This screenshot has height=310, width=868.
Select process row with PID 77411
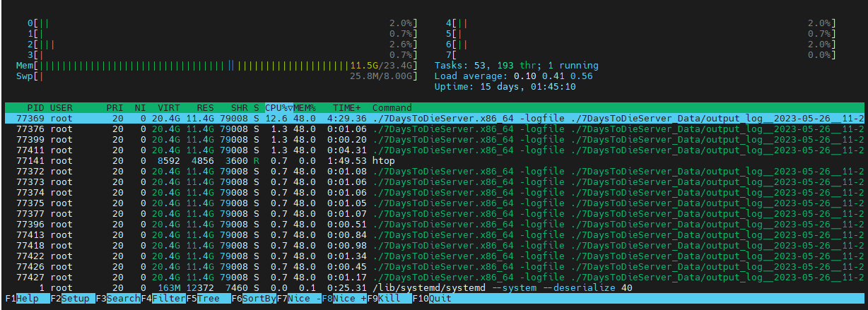[434, 150]
